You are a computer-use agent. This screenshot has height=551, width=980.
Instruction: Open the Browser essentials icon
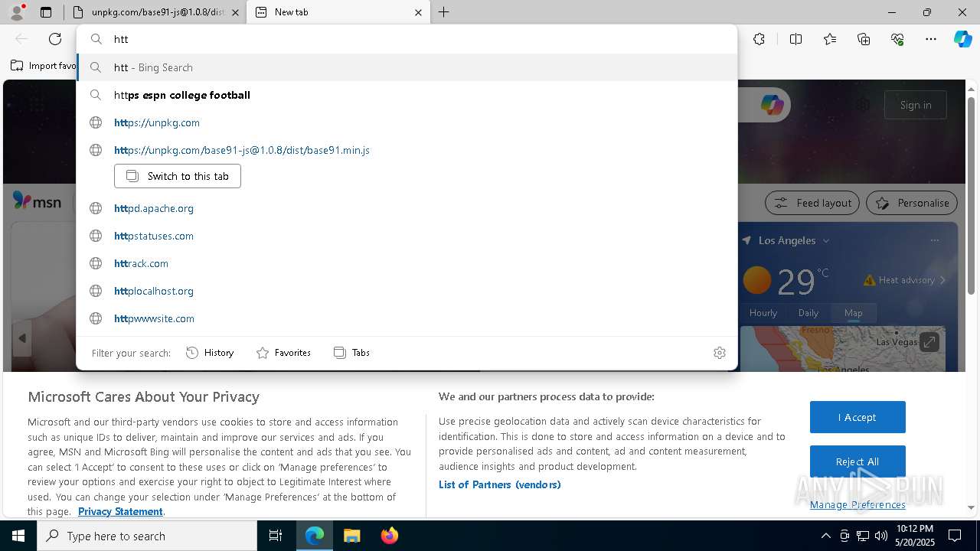pyautogui.click(x=897, y=39)
